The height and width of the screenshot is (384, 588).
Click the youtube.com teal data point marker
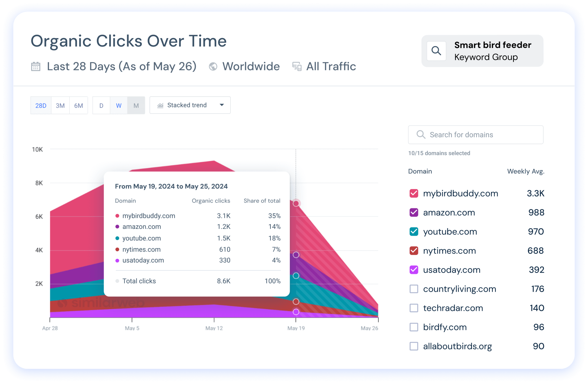pos(296,276)
